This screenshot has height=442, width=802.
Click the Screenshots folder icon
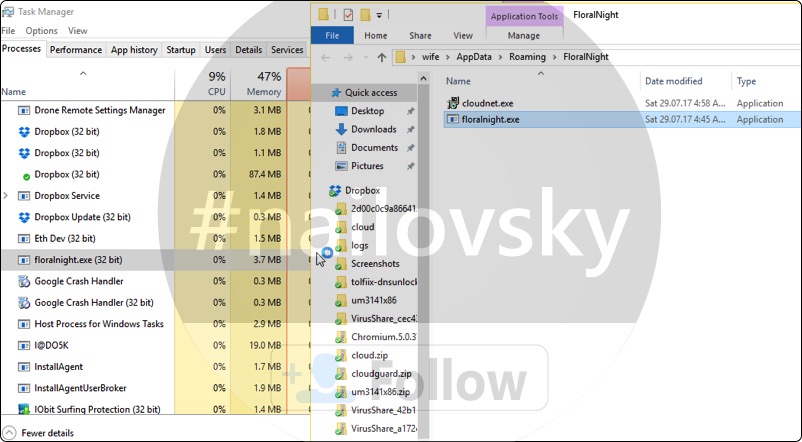point(341,264)
